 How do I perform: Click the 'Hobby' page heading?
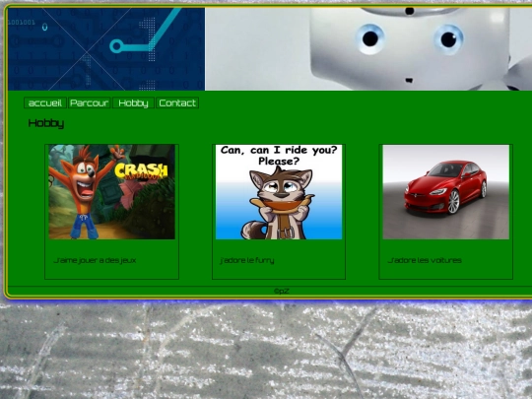pyautogui.click(x=46, y=123)
